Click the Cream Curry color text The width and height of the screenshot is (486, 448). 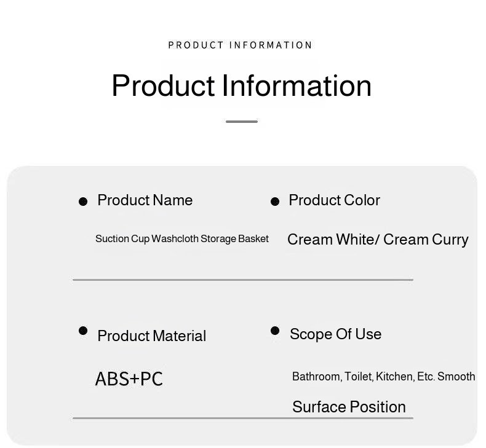(426, 240)
